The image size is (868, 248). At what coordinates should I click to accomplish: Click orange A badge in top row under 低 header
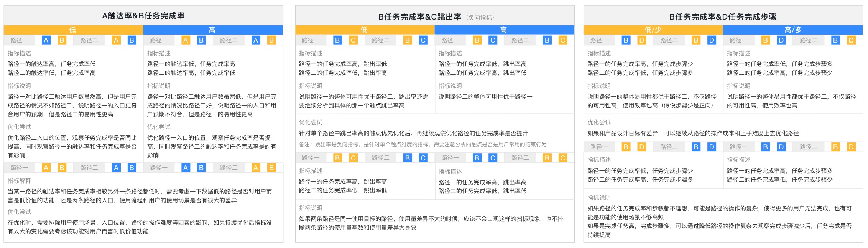(116, 40)
